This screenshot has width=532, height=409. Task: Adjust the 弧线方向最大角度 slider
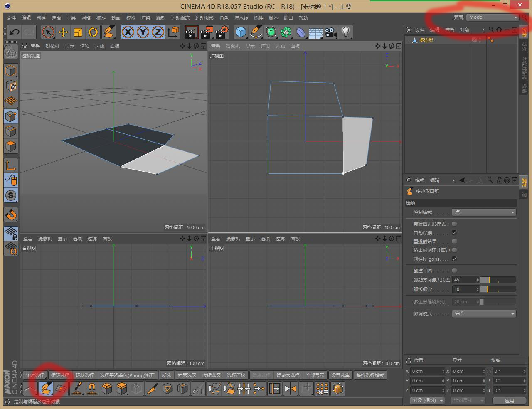pyautogui.click(x=498, y=280)
